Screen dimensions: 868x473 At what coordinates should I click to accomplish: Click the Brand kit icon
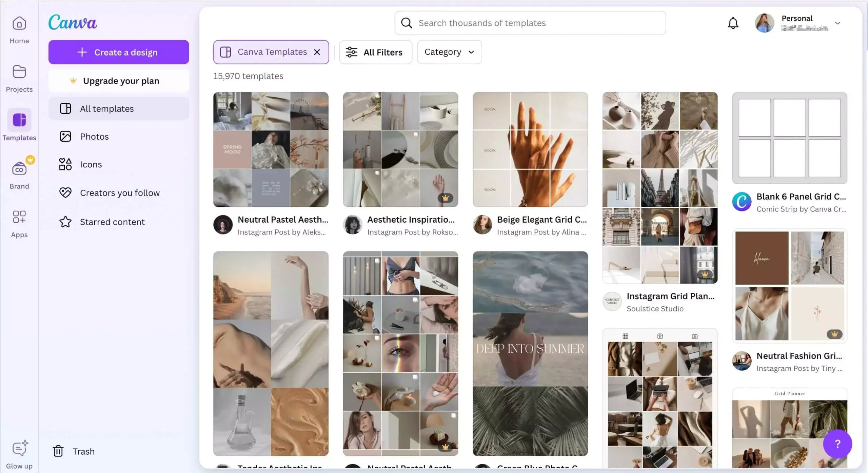19,169
